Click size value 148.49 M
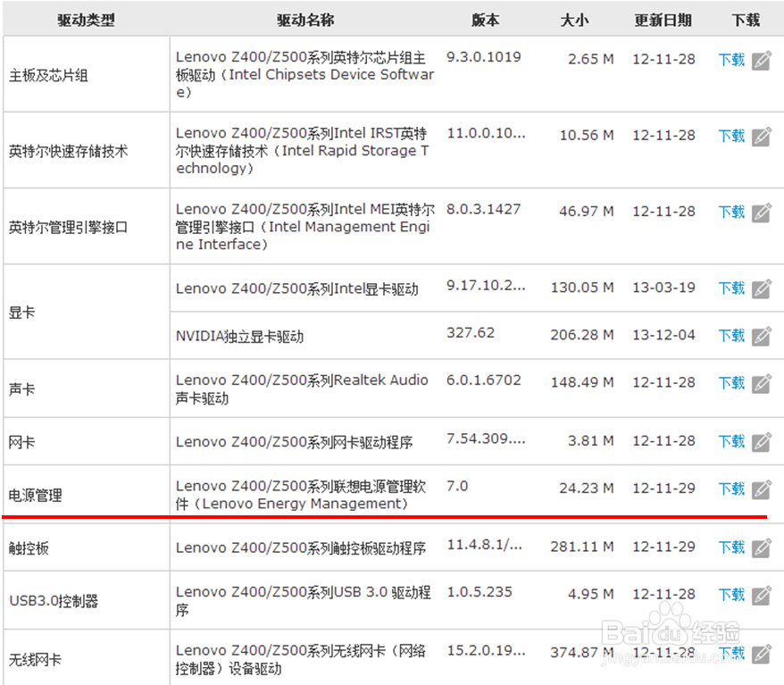 (582, 382)
